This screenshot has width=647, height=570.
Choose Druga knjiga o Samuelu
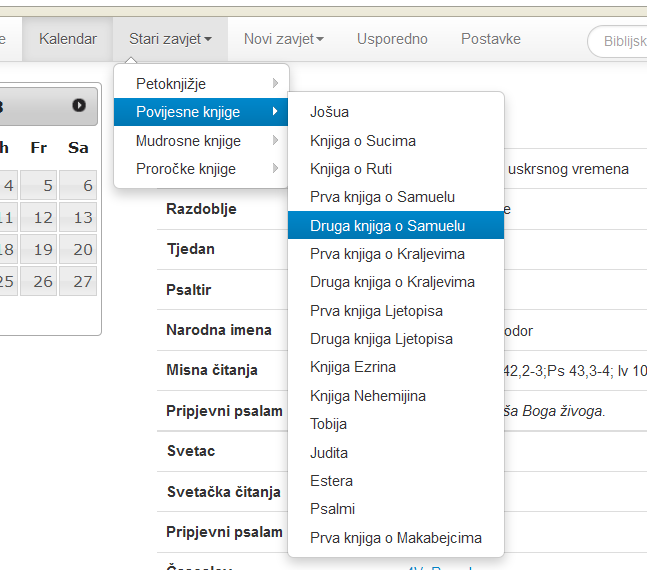pos(387,226)
